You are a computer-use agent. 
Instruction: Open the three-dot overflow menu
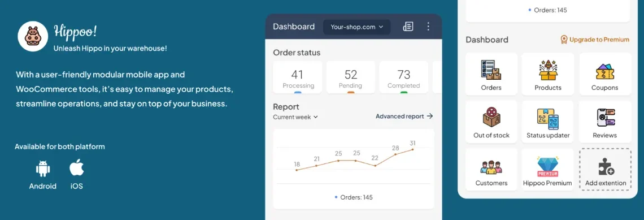[x=428, y=27]
